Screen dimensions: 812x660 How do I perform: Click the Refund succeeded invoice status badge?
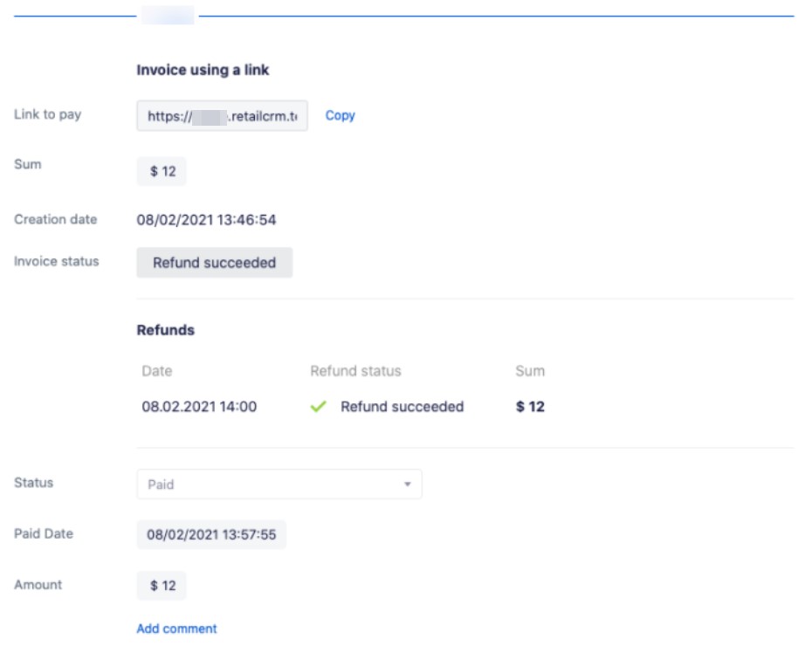(x=215, y=263)
